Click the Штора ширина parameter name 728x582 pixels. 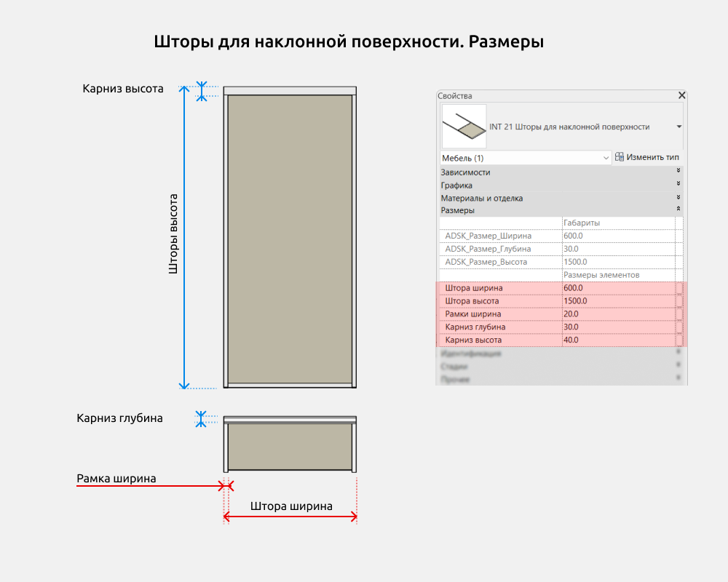click(474, 288)
